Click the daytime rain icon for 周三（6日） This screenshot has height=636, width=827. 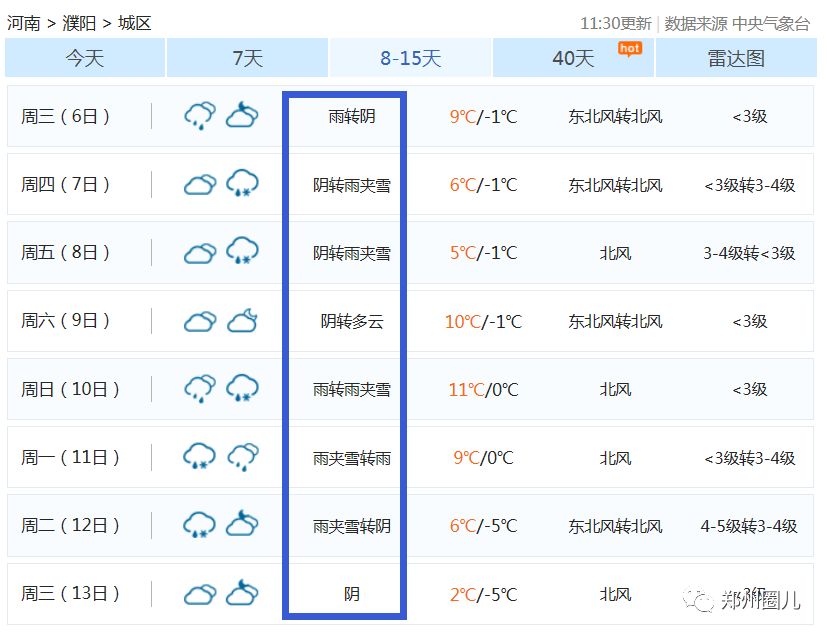click(200, 116)
